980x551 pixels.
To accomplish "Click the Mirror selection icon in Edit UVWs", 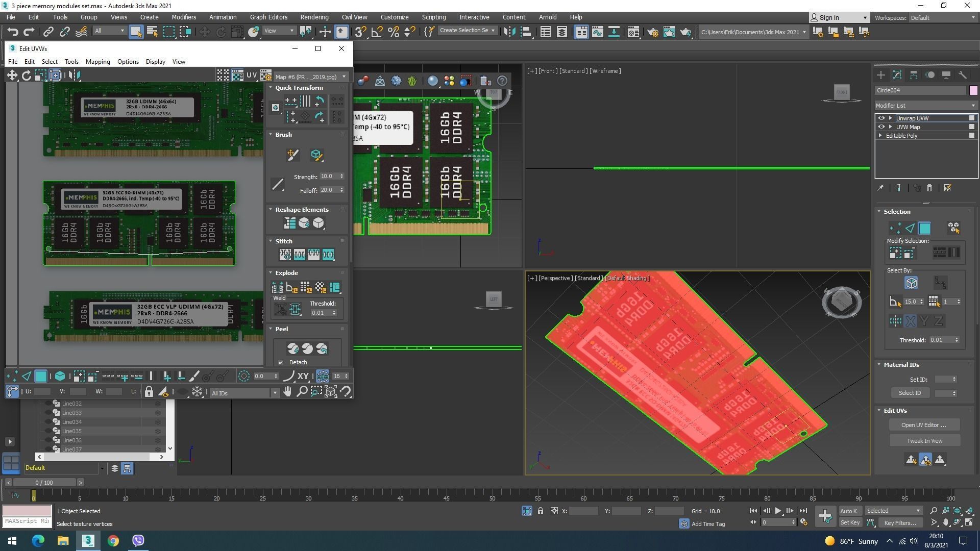I will click(74, 76).
